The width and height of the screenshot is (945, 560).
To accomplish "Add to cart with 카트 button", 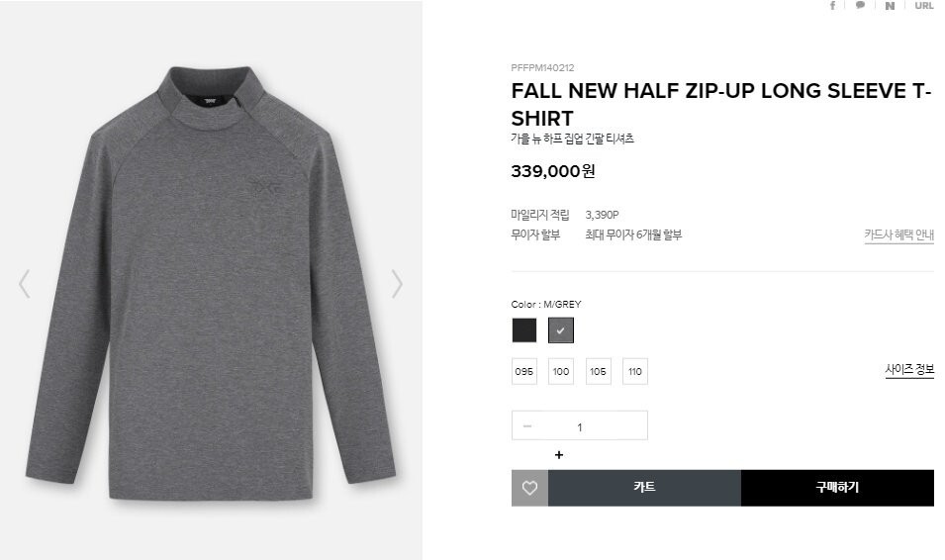I will tap(644, 488).
